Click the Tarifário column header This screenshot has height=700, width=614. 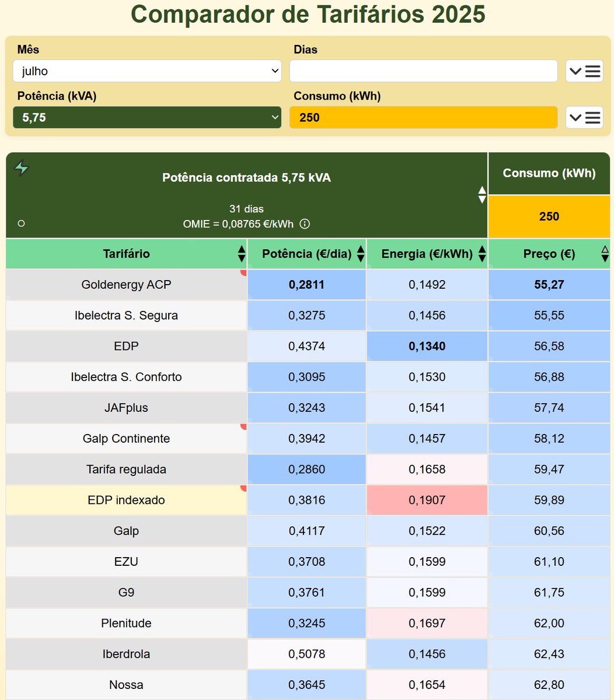(127, 254)
